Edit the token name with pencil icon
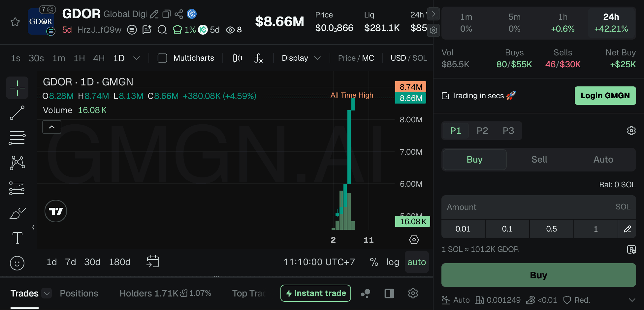The image size is (644, 310). click(154, 14)
